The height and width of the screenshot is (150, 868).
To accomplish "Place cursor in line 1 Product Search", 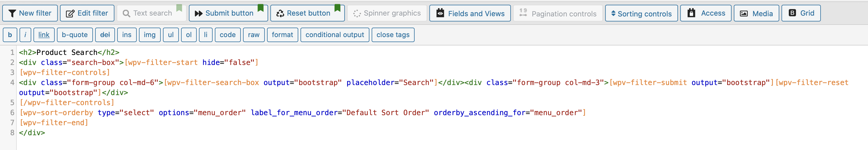I will 67,53.
